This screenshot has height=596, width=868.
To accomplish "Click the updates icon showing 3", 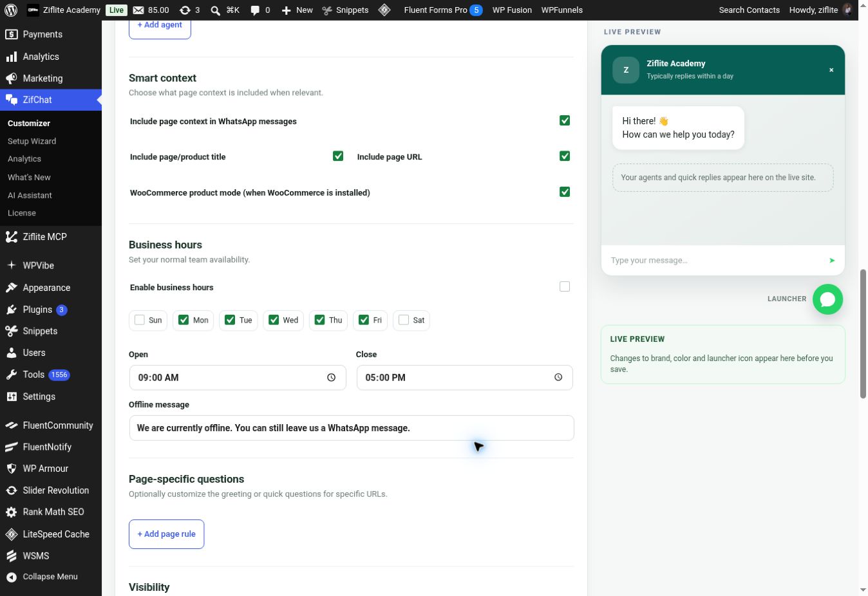I will click(x=185, y=10).
